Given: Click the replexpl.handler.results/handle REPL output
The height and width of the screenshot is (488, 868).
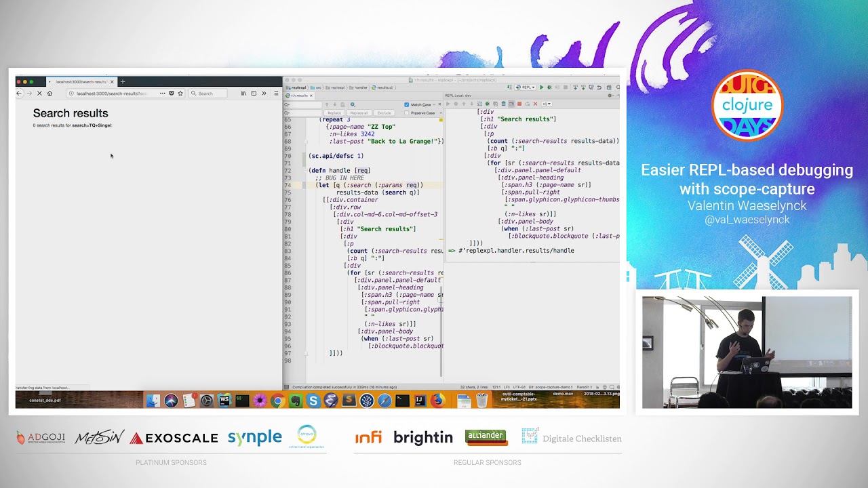Looking at the screenshot, I should tap(516, 251).
